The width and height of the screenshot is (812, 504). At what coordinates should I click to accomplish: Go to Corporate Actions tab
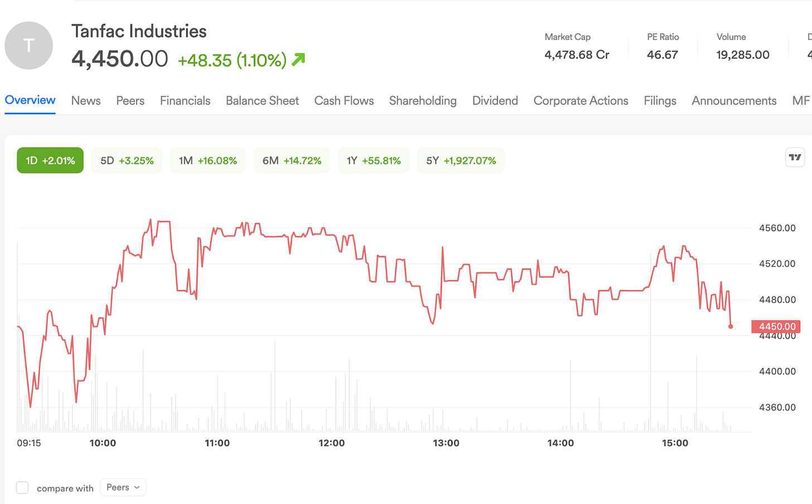pos(581,101)
